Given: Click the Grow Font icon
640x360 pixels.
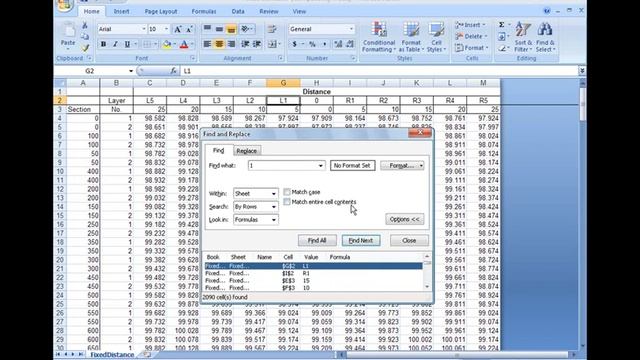Looking at the screenshot, I should pos(178,29).
